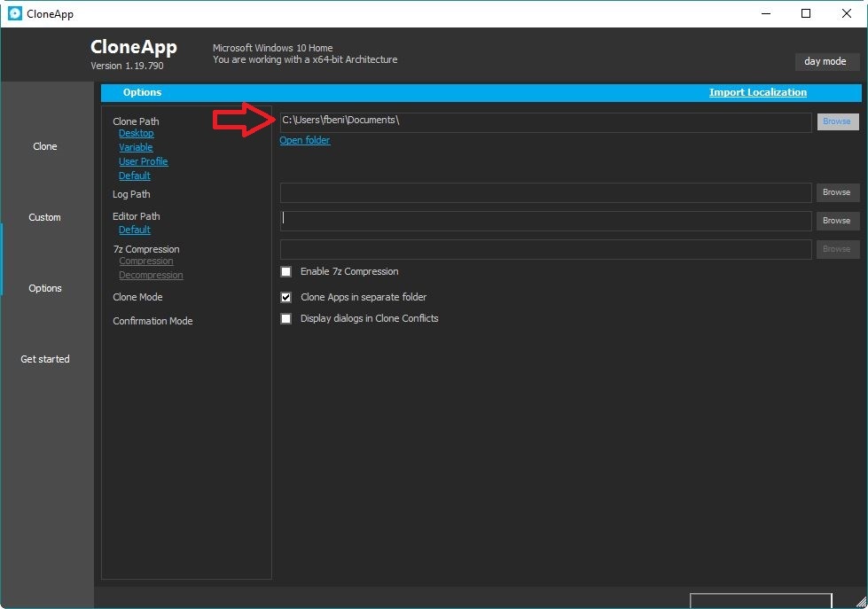Image resolution: width=868 pixels, height=609 pixels.
Task: Set Clone Path to Desktop
Action: [136, 133]
